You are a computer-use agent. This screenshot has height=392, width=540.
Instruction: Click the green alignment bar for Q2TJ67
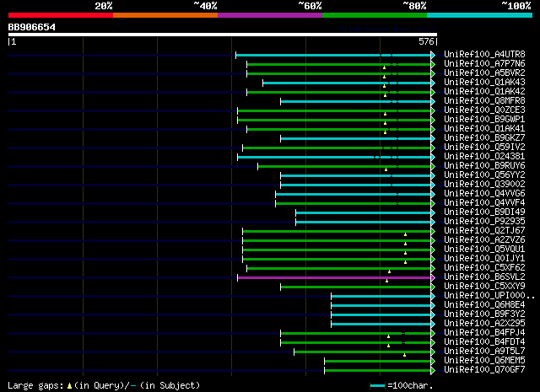[337, 231]
